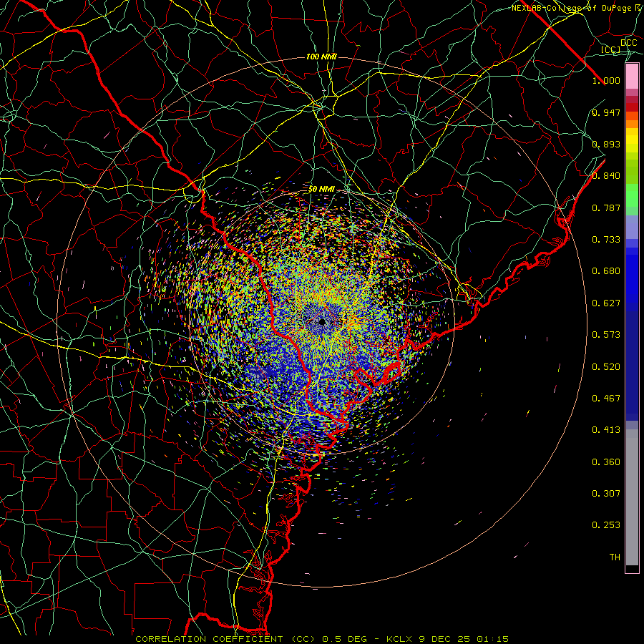Click the "01:15" timestamp in the caption
644x644 pixels.
click(x=492, y=639)
